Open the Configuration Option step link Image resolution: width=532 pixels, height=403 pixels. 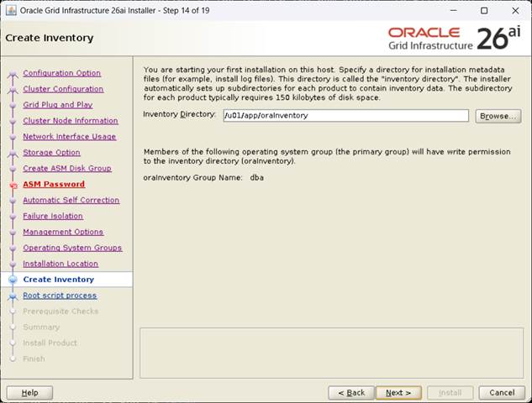point(61,73)
